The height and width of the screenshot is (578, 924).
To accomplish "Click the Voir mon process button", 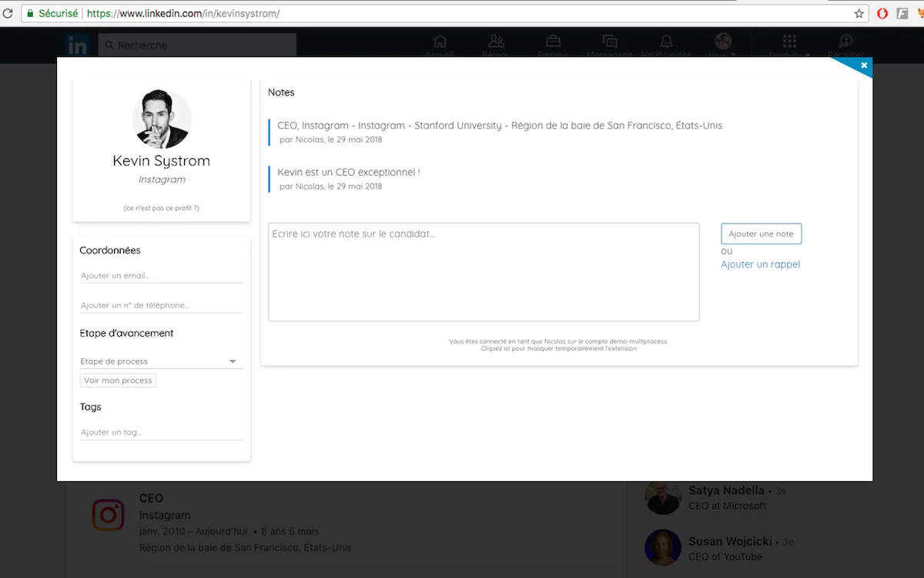I will [118, 381].
